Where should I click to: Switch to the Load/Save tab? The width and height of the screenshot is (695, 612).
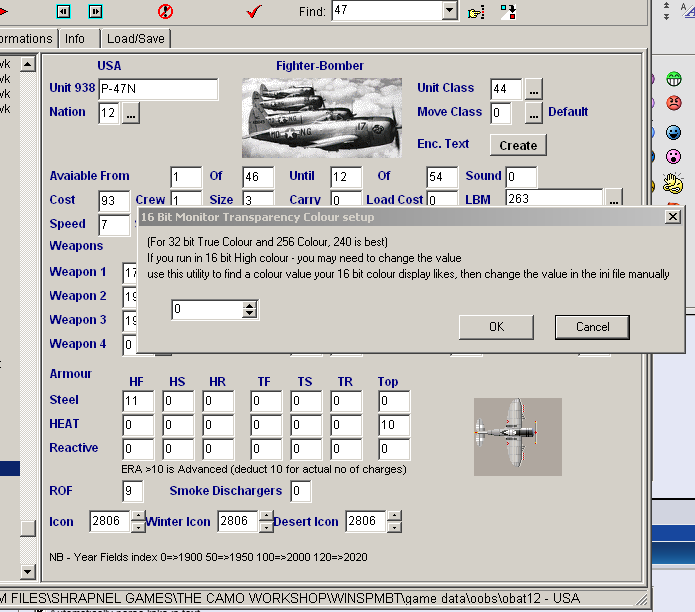(136, 39)
